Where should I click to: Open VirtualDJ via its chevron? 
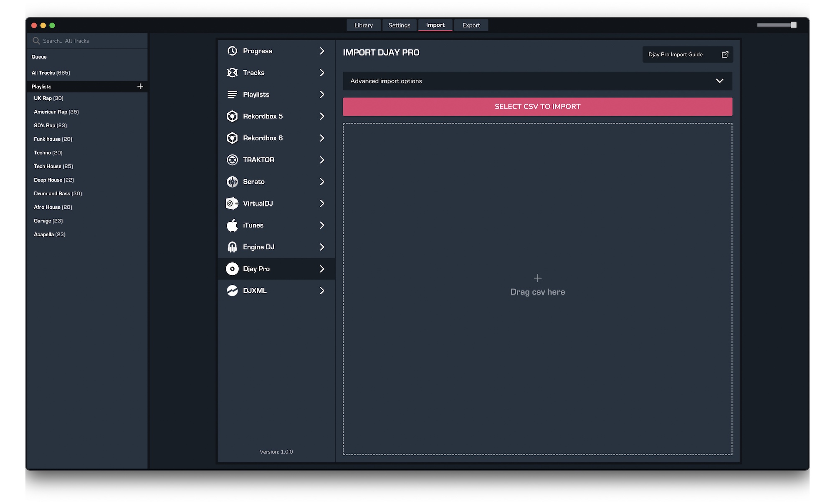tap(322, 203)
